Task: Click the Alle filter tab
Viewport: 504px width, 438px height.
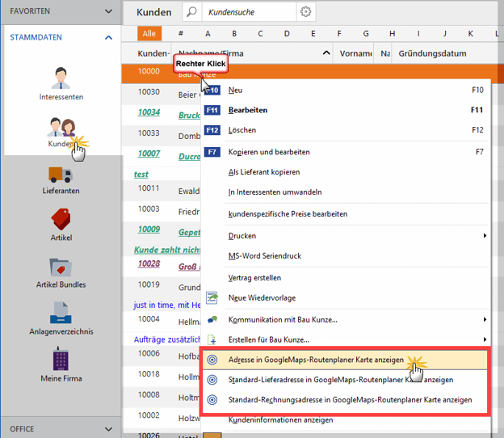Action: point(149,33)
